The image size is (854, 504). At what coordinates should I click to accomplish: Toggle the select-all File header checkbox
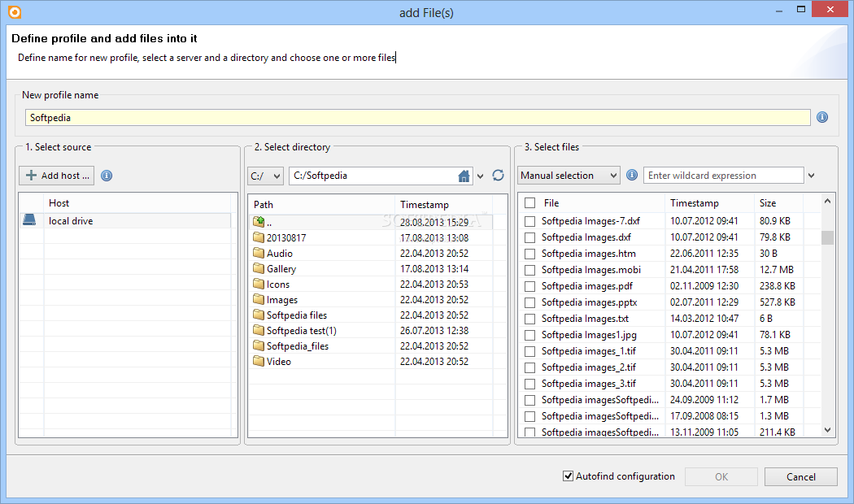coord(530,203)
